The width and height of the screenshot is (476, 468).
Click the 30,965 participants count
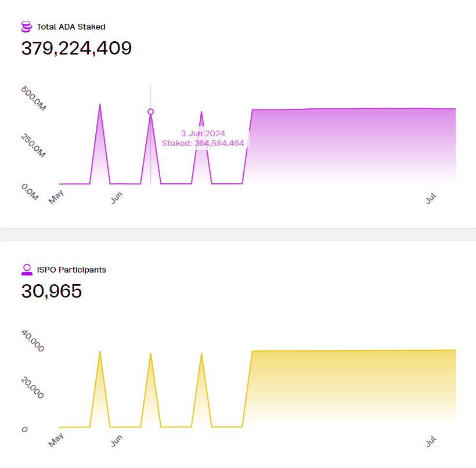(x=52, y=291)
